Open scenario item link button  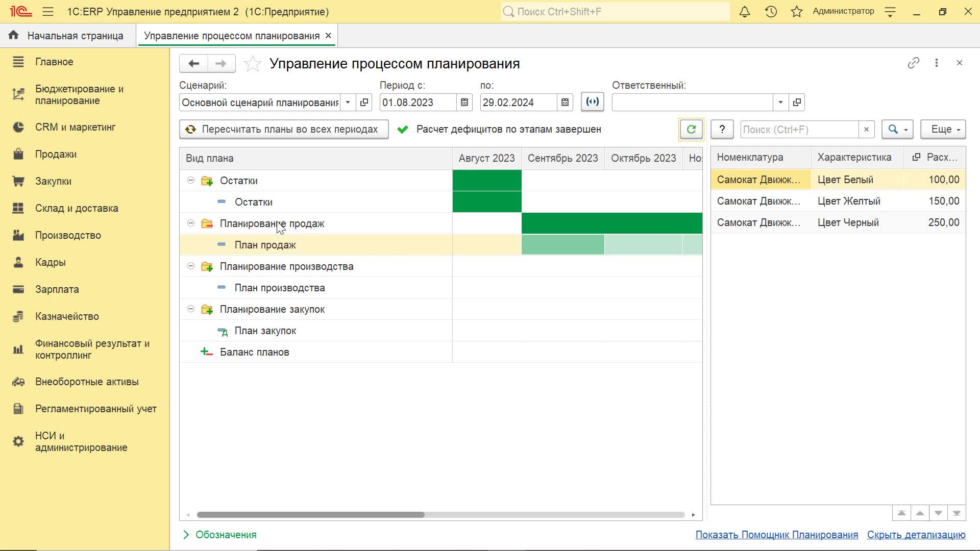click(x=364, y=103)
